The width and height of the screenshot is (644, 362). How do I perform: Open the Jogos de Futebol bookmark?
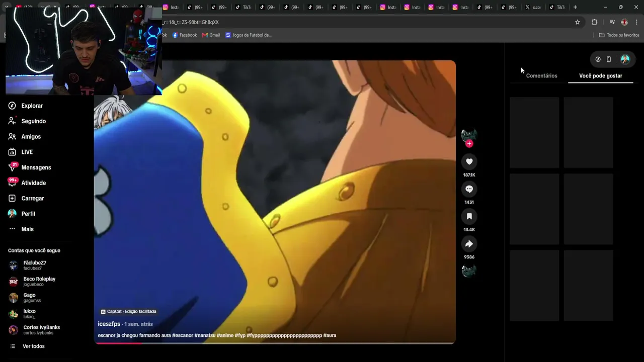point(249,35)
